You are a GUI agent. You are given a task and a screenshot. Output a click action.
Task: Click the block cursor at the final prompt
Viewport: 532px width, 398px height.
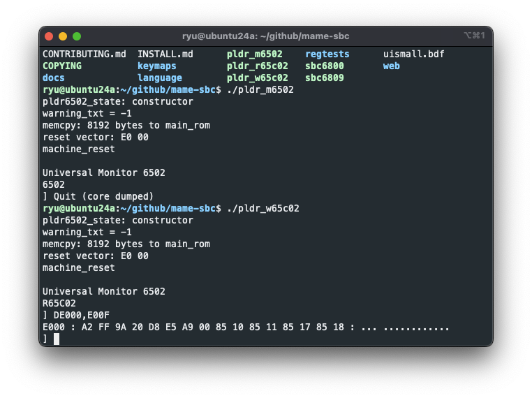click(x=57, y=339)
